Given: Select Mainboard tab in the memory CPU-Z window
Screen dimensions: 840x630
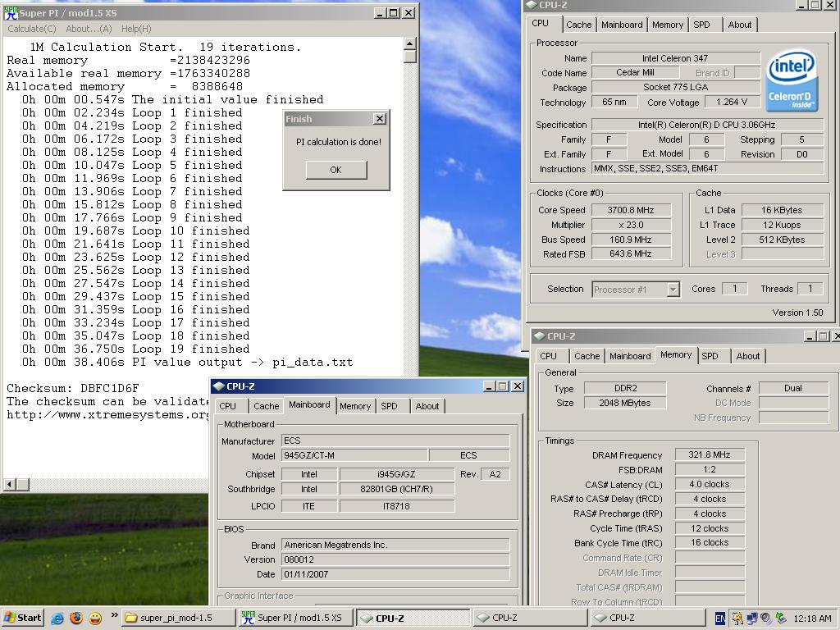Looking at the screenshot, I should point(630,356).
